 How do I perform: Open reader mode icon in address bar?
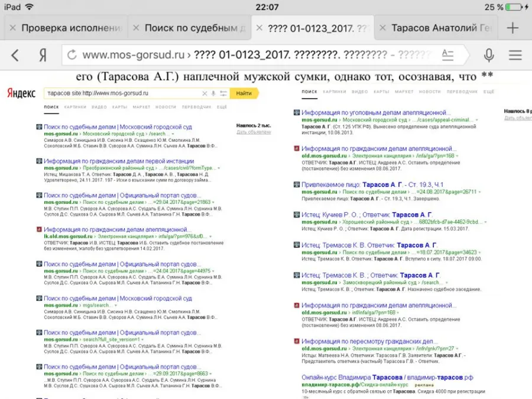pos(448,54)
